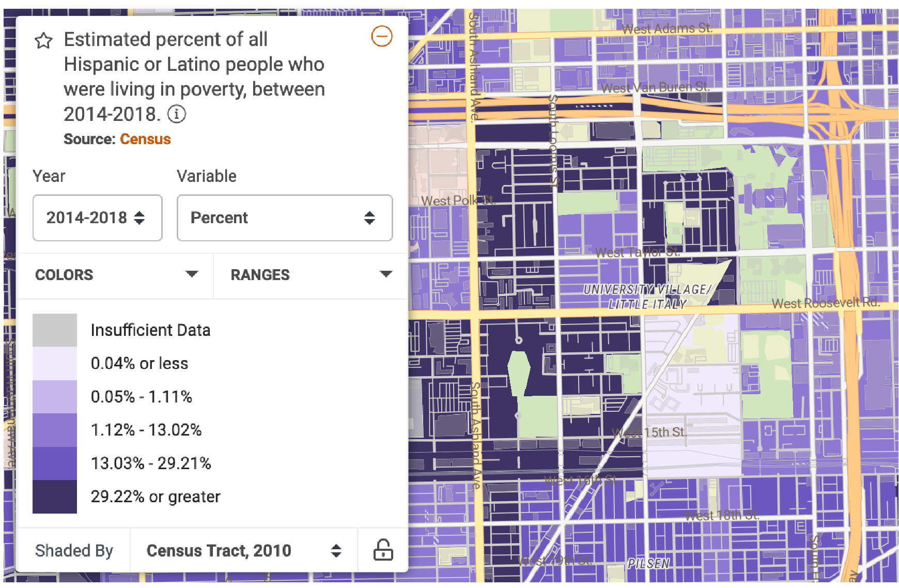Open the Census source link
The height and width of the screenshot is (588, 899).
[x=145, y=139]
